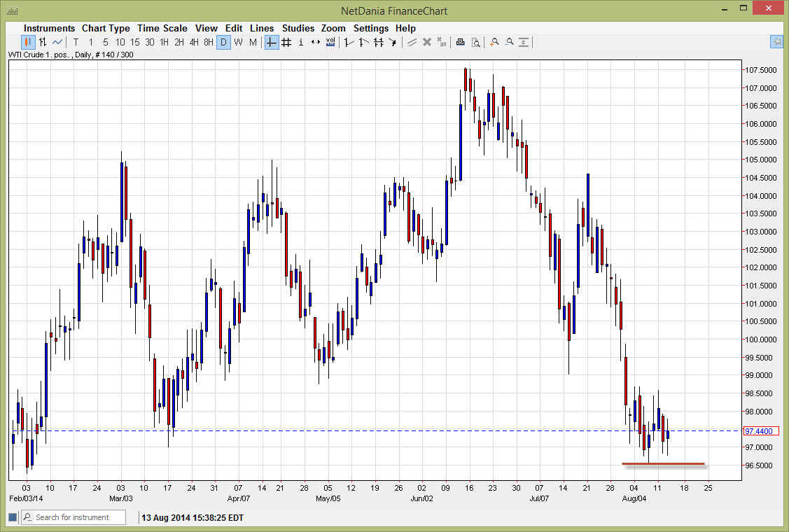Select the weekly W timeframe button
The image size is (789, 532).
[x=238, y=42]
